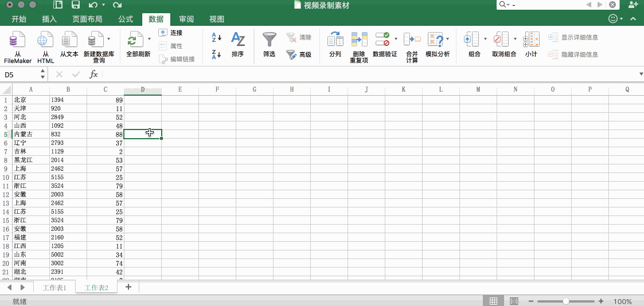Click the Save icon in title bar
This screenshot has height=306, width=644.
(x=76, y=5)
